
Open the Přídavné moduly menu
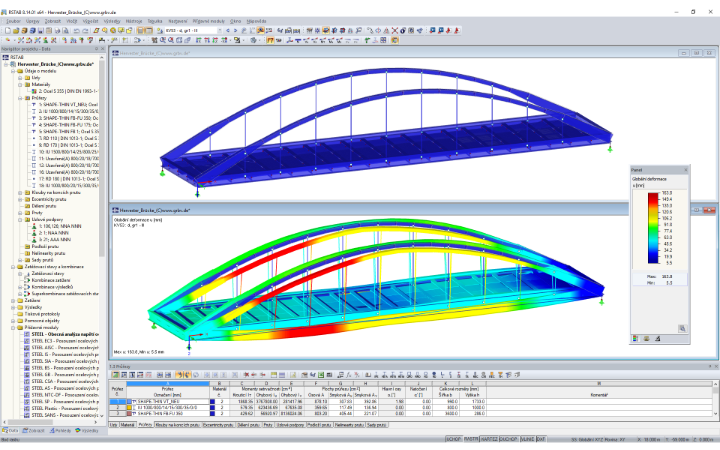point(208,21)
